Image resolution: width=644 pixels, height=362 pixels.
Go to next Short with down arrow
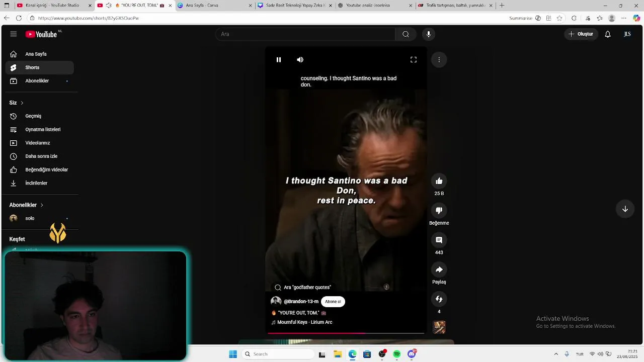click(625, 209)
